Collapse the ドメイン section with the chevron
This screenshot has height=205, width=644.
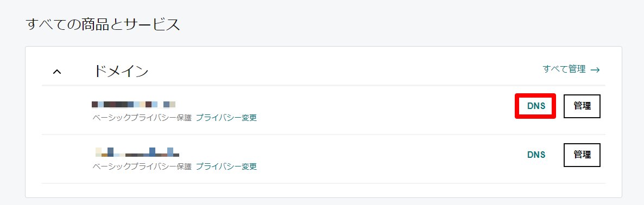point(58,72)
